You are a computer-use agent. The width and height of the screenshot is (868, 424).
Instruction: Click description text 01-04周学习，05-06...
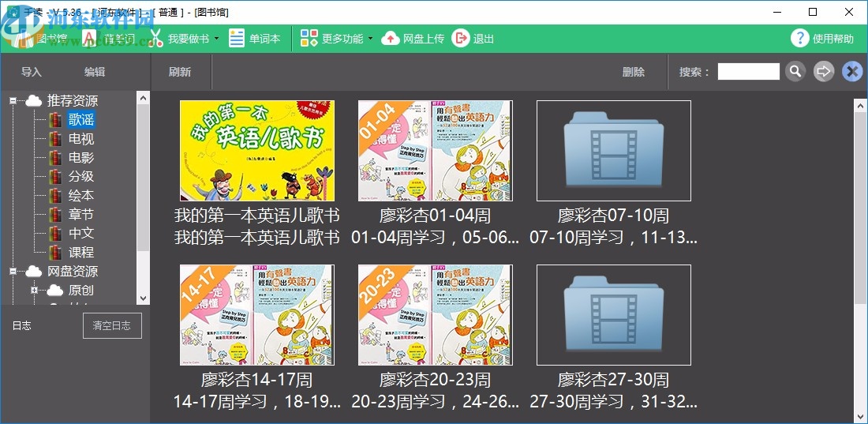click(x=436, y=238)
